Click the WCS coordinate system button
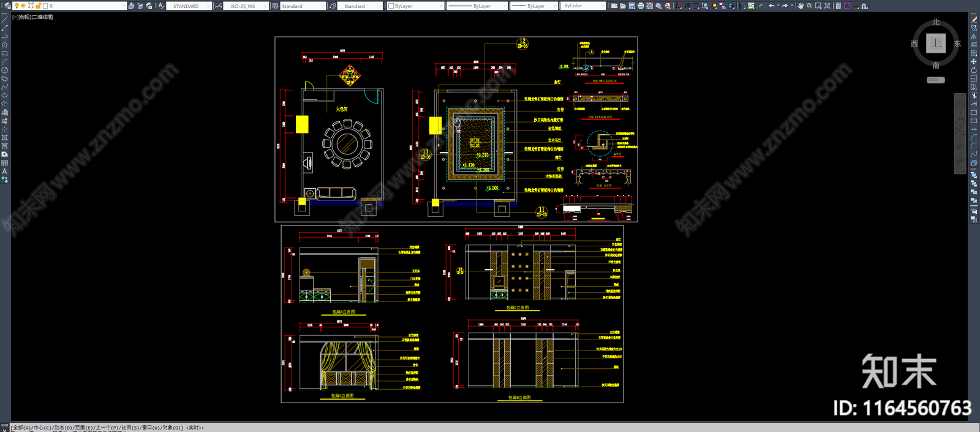The height and width of the screenshot is (432, 980). (x=935, y=80)
